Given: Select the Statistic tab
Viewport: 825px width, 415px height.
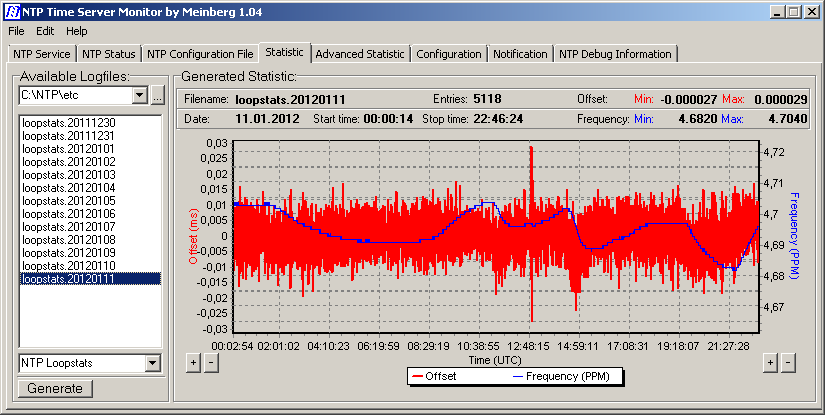Looking at the screenshot, I should point(284,52).
